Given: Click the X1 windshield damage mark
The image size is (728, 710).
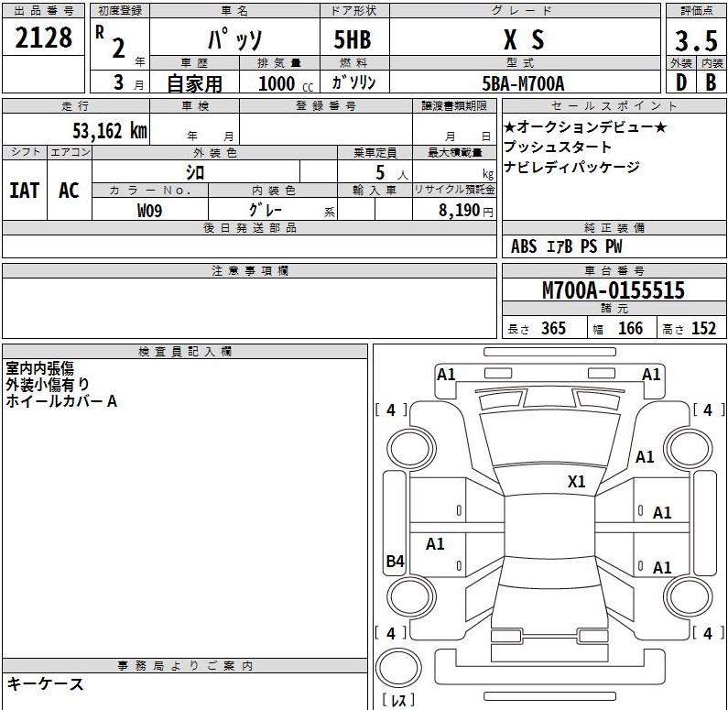Looking at the screenshot, I should tap(577, 482).
